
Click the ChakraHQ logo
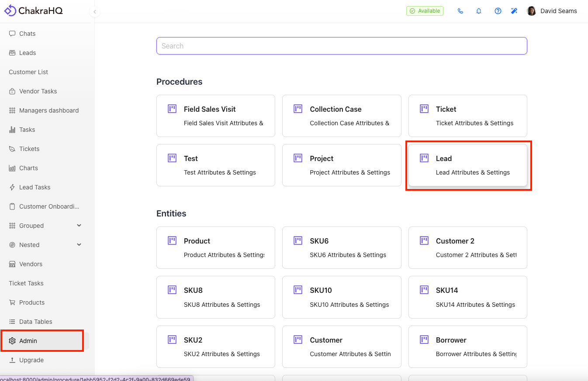34,11
